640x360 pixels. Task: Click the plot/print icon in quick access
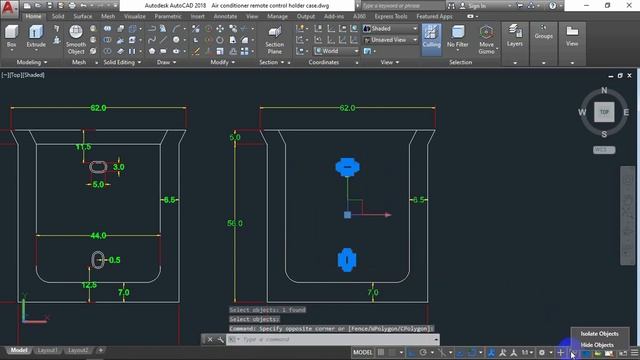(72, 6)
